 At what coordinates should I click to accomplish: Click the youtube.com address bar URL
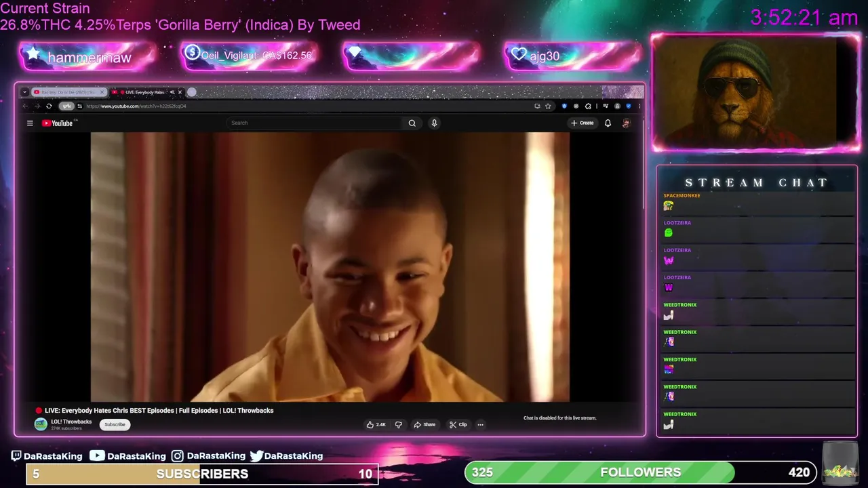[136, 106]
